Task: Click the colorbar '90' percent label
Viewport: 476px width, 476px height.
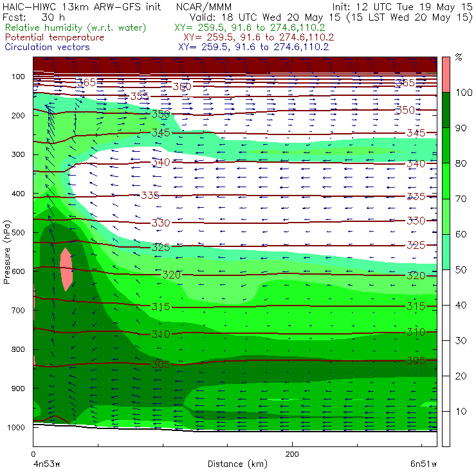Action: click(461, 128)
